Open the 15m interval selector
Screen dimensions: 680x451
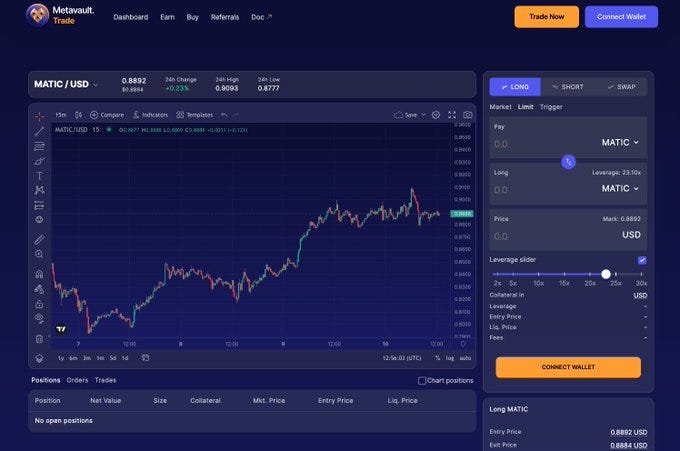click(x=61, y=115)
